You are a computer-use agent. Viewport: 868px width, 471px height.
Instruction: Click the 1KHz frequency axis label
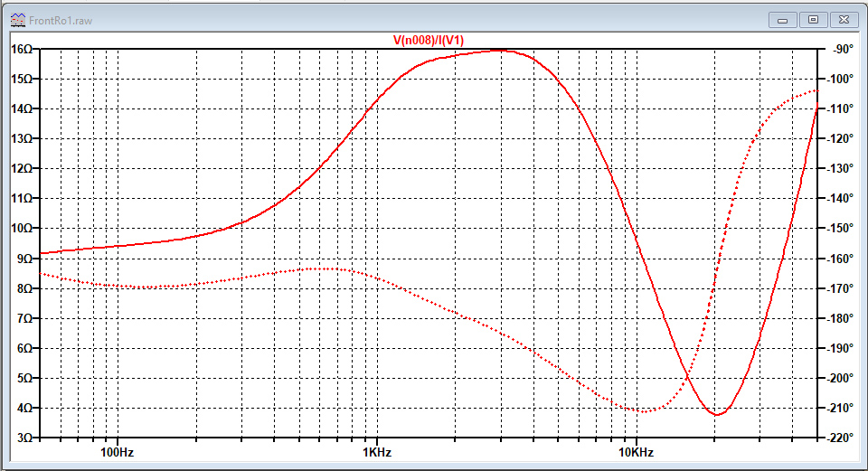[377, 452]
